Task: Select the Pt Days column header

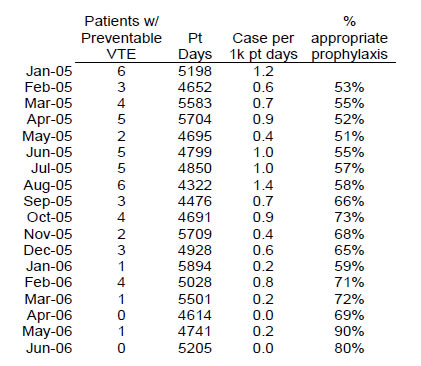Action: [195, 46]
